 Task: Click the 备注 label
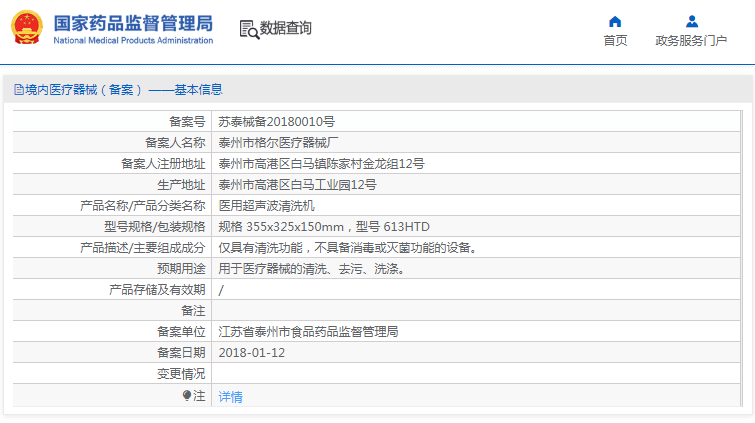[193, 311]
